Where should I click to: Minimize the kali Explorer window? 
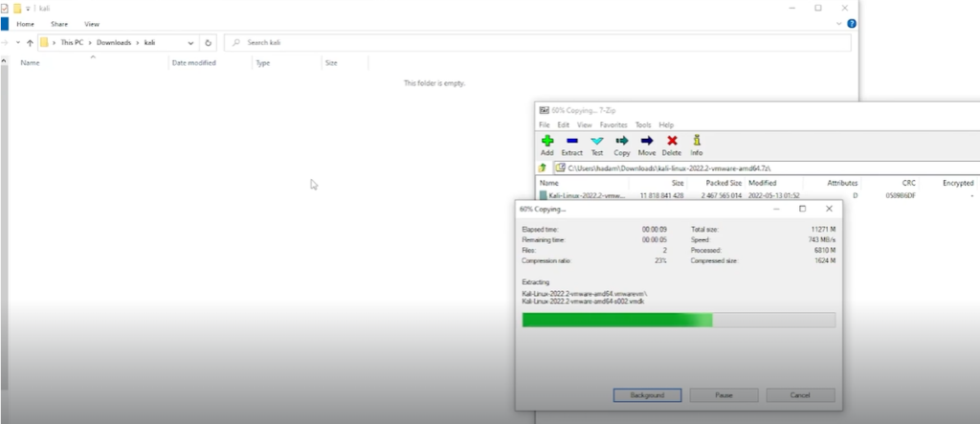click(791, 8)
